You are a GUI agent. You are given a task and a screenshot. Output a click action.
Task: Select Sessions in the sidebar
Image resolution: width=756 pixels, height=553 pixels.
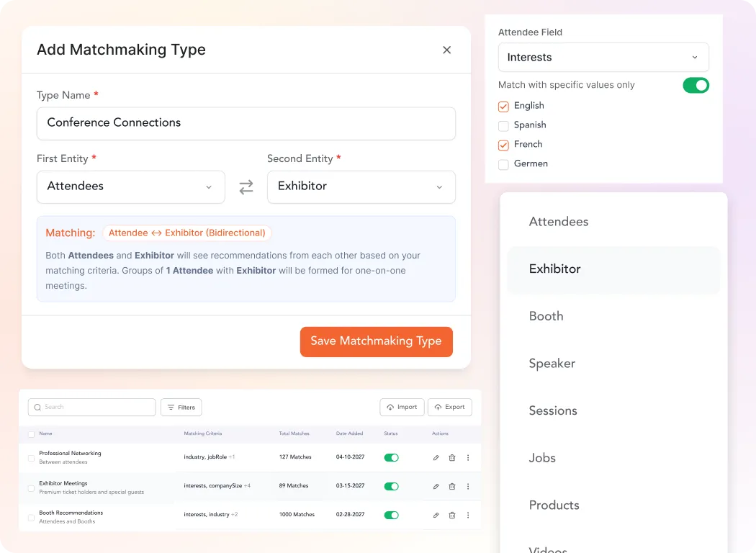click(x=553, y=410)
